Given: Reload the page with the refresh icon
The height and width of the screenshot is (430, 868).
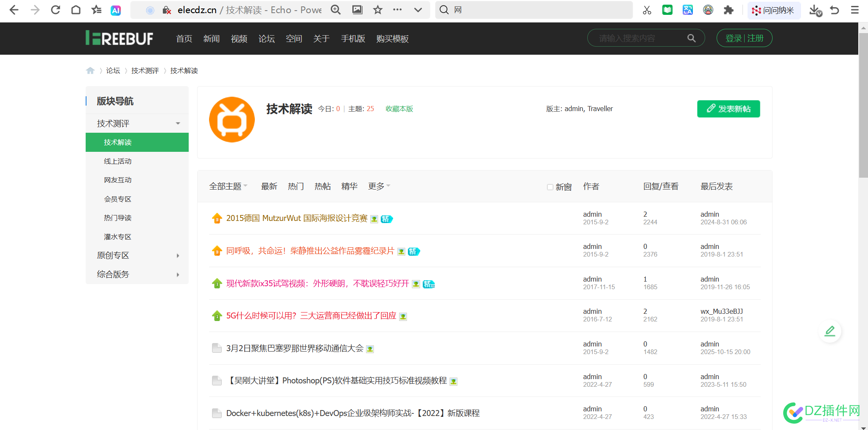Looking at the screenshot, I should [55, 10].
